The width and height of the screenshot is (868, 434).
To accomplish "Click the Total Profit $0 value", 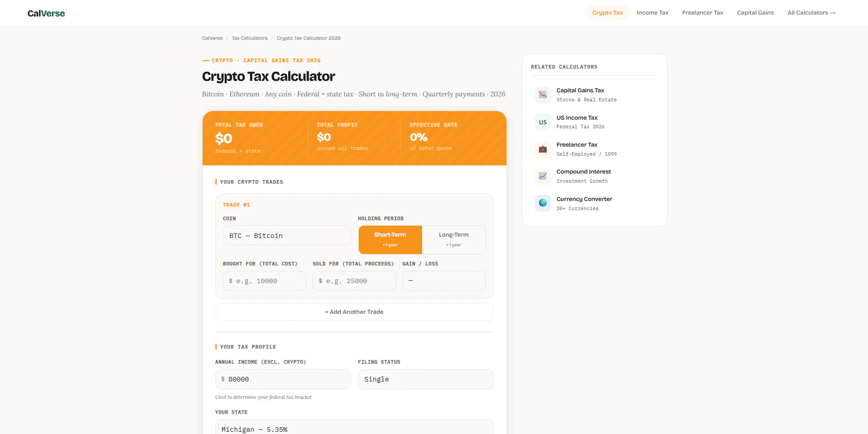I will coord(324,137).
